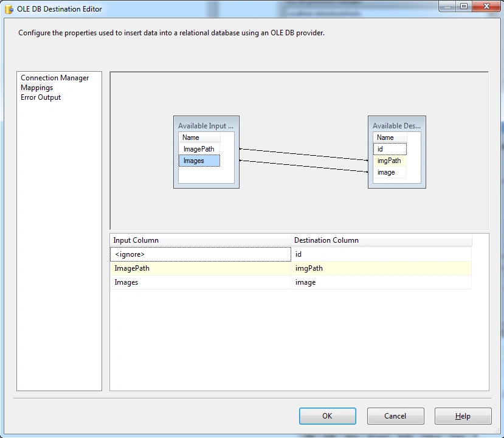
Task: Select image in Available Destination Columns box
Action: (390, 172)
